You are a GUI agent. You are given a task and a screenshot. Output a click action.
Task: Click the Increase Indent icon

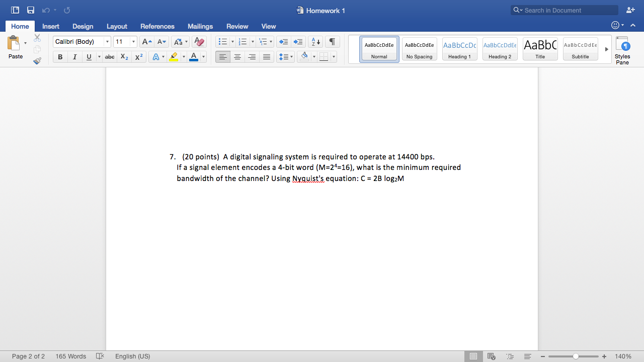click(x=299, y=42)
